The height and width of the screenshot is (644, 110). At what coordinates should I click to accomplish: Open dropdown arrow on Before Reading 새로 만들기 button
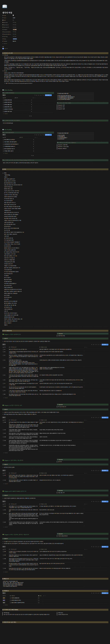click(51, 95)
